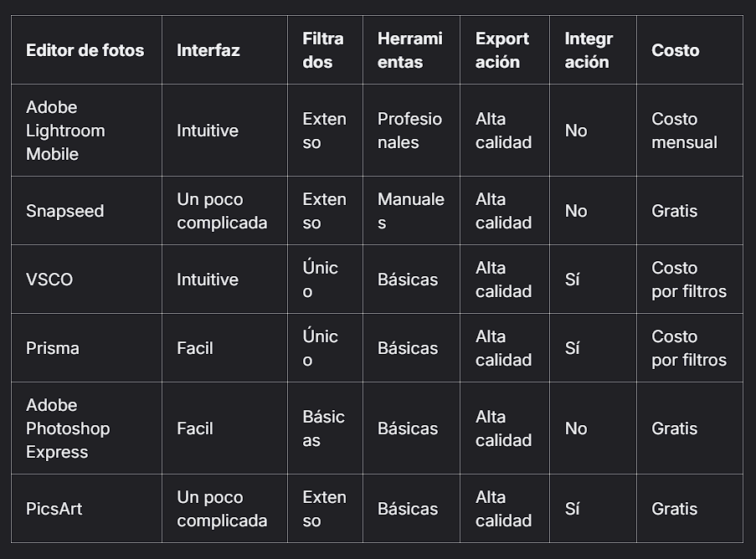Select the "Costo por filtros" cell for VSCO

(688, 279)
